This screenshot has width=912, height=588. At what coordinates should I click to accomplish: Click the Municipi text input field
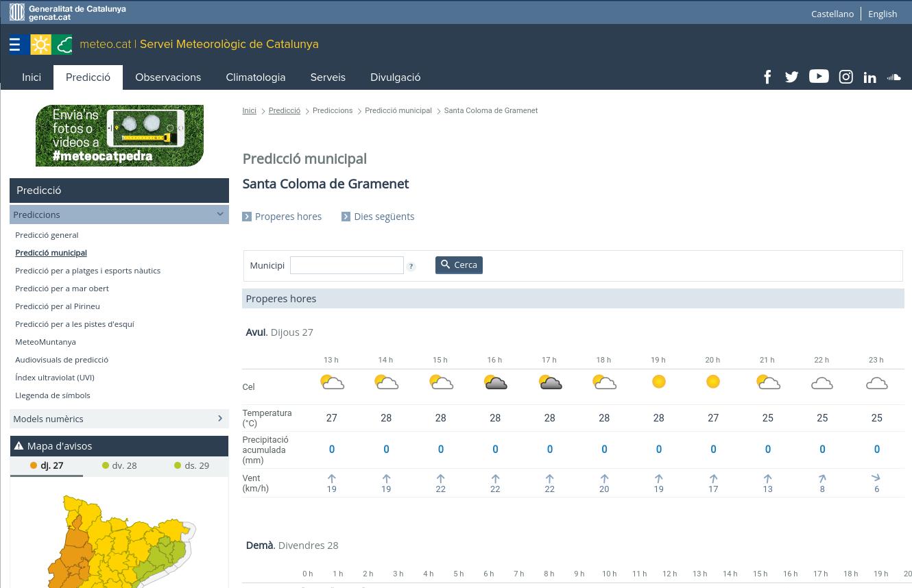[x=346, y=265]
